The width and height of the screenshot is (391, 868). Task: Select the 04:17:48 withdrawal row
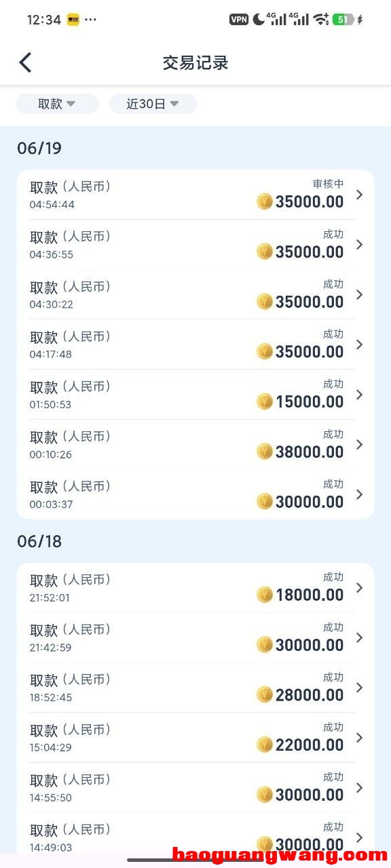[x=195, y=344]
